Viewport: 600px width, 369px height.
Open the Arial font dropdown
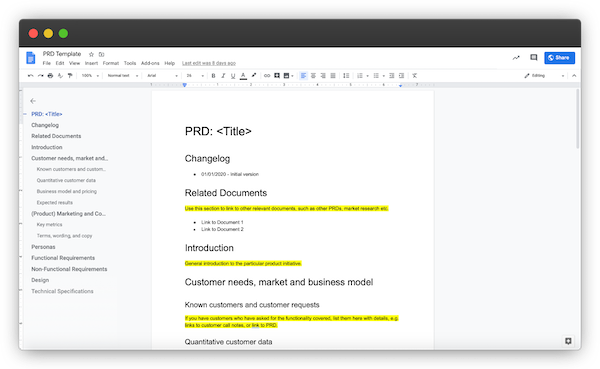pyautogui.click(x=162, y=76)
